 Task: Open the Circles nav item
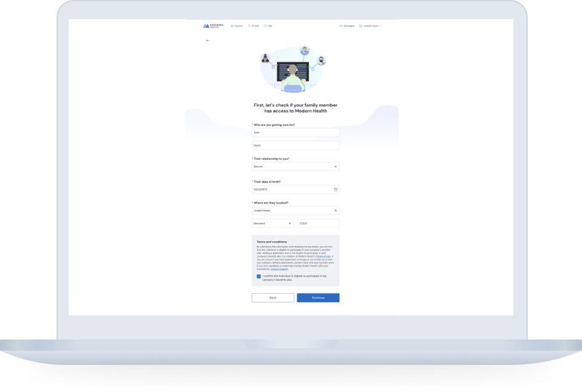pyautogui.click(x=254, y=26)
